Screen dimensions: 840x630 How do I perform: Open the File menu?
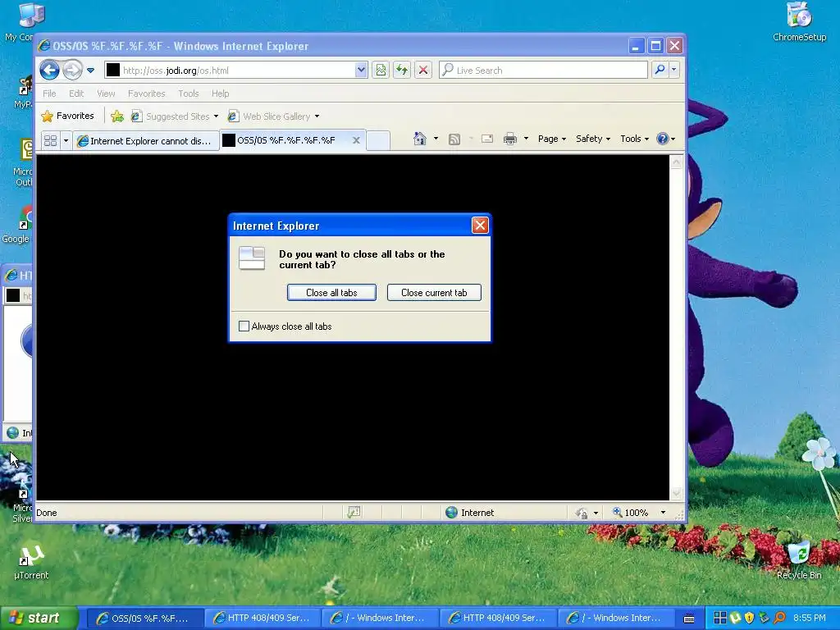(x=49, y=94)
